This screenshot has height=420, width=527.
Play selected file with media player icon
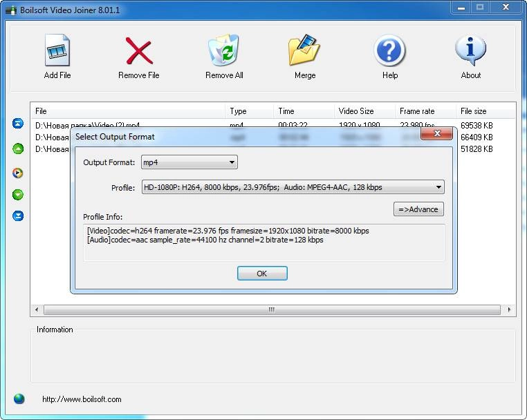pos(18,173)
